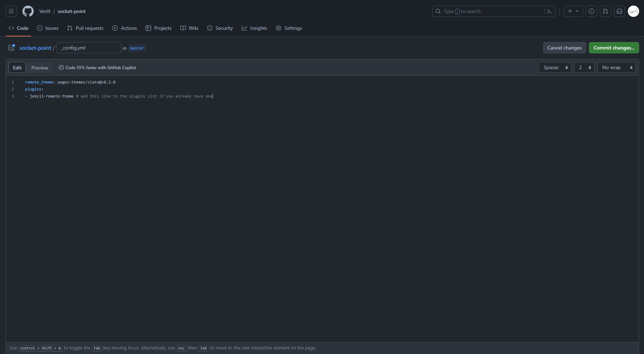
Task: Switch to the Actions tab
Action: [x=125, y=28]
